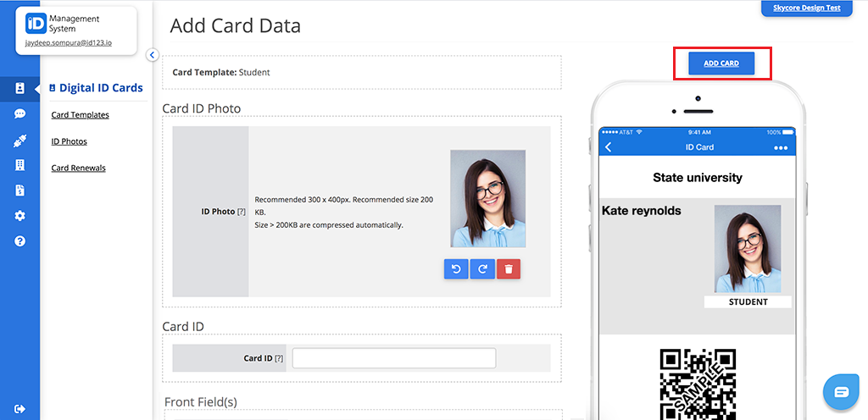Open the settings gear sidebar icon
This screenshot has width=868, height=420.
(x=20, y=216)
